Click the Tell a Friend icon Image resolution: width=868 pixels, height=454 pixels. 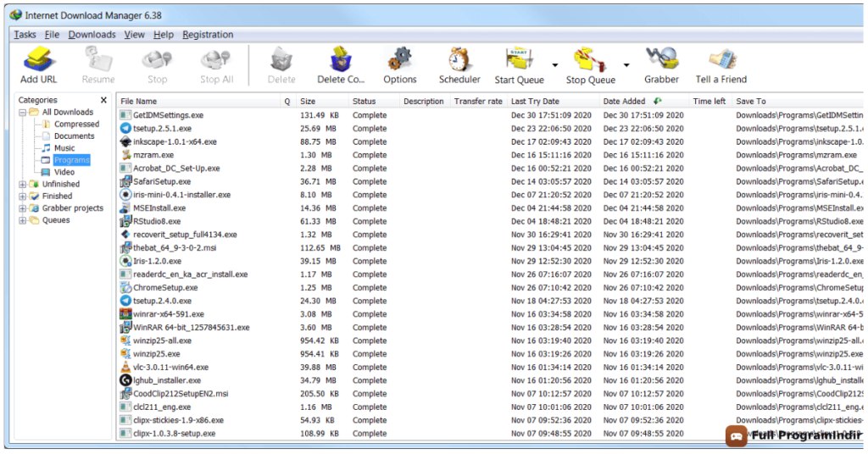pyautogui.click(x=721, y=60)
